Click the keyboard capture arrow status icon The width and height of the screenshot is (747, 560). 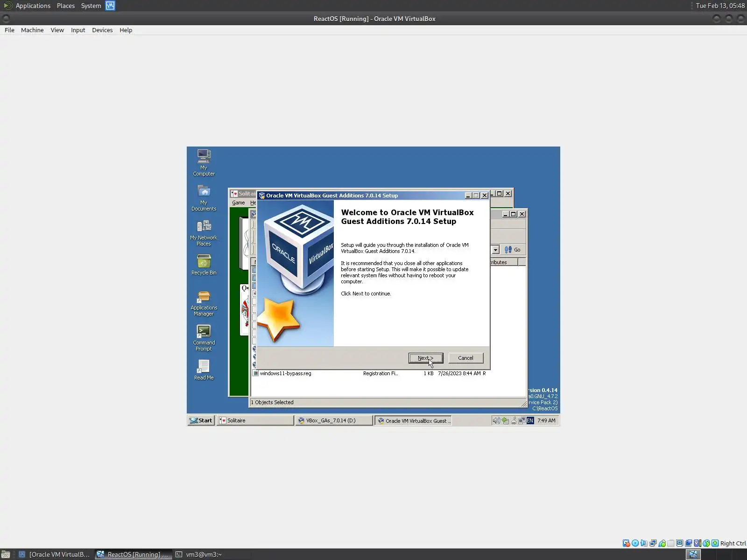click(715, 543)
